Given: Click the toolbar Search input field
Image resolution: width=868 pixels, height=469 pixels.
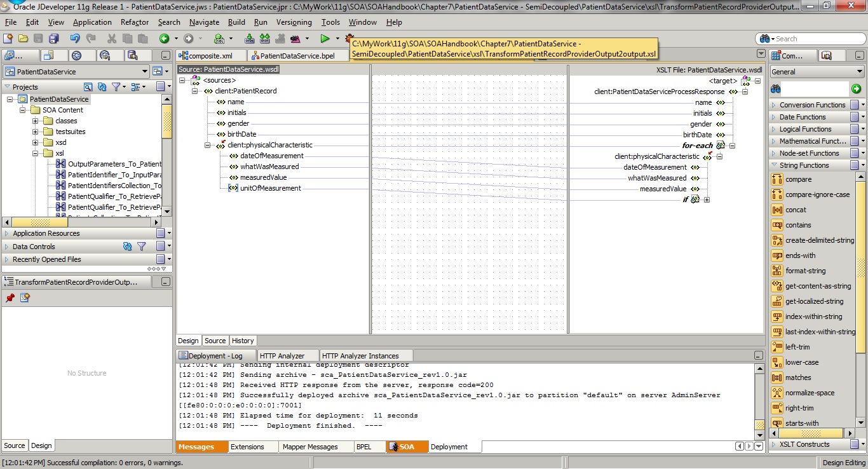Looking at the screenshot, I should [816, 39].
